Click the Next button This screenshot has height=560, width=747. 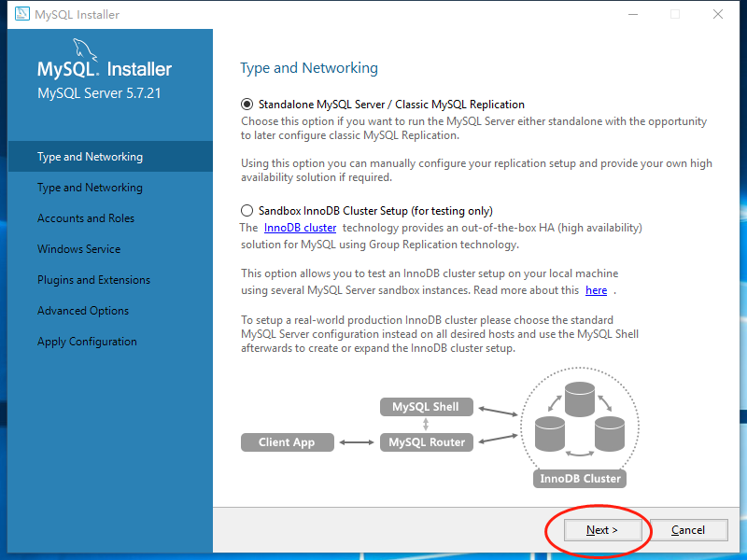point(602,530)
